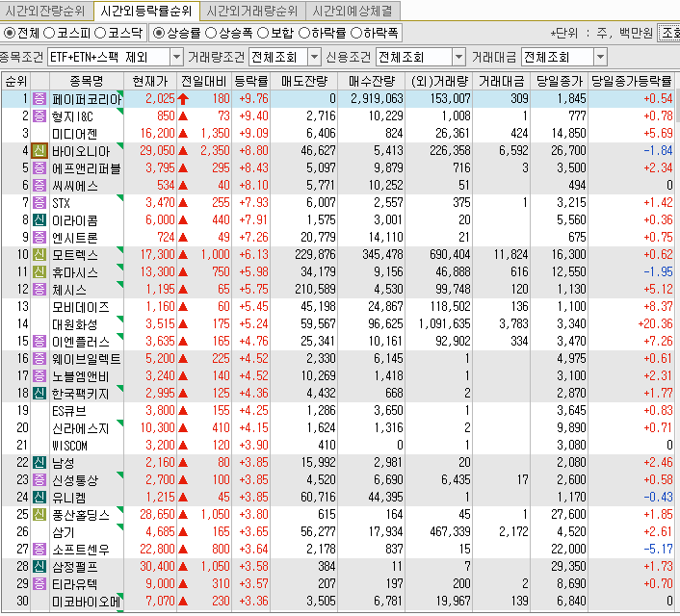The height and width of the screenshot is (616, 680).
Task: Click the 신 badge icon for 유니켐
Action: click(x=39, y=498)
